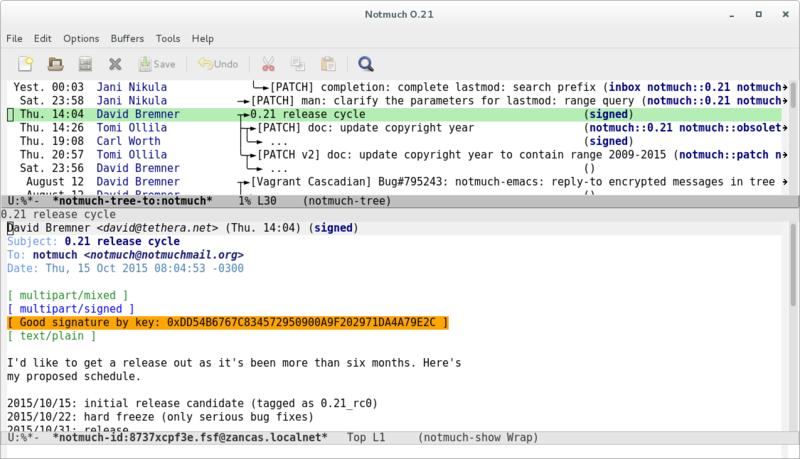Click the New File toolbar icon
The image size is (800, 459).
coord(25,64)
